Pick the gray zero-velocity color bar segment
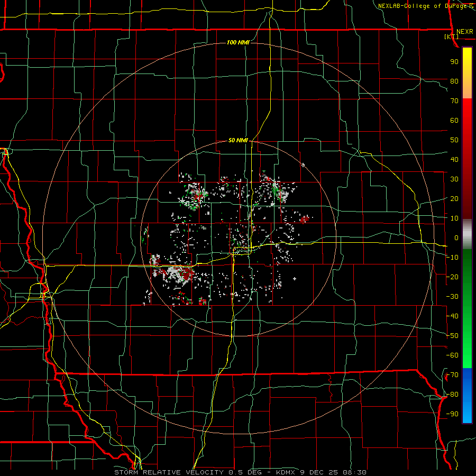This screenshot has height=476, width=476. coord(467,234)
